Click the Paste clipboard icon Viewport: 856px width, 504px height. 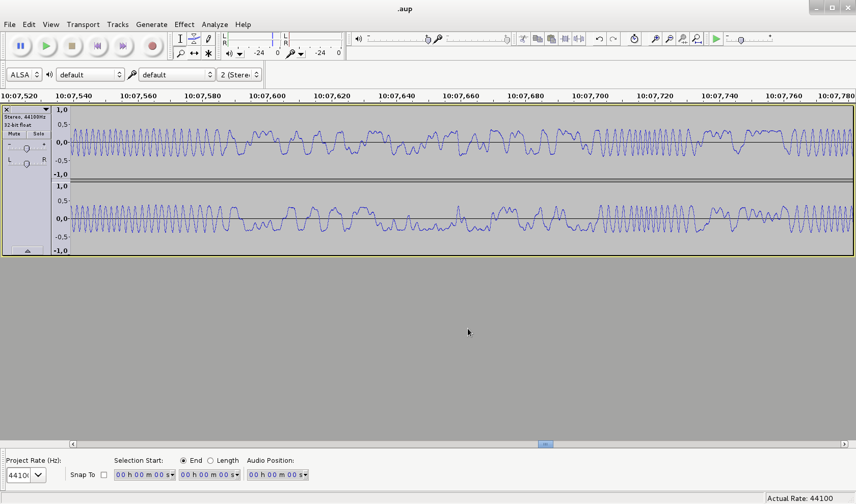tap(551, 39)
